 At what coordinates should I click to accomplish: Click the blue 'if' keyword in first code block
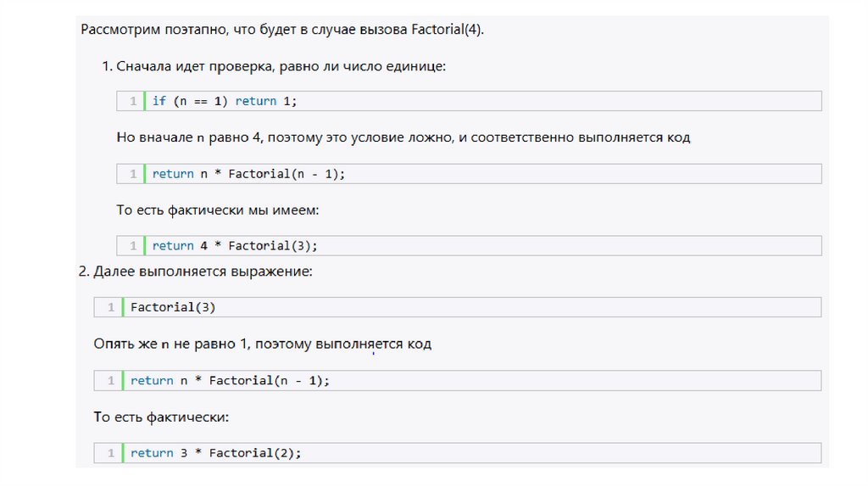159,101
